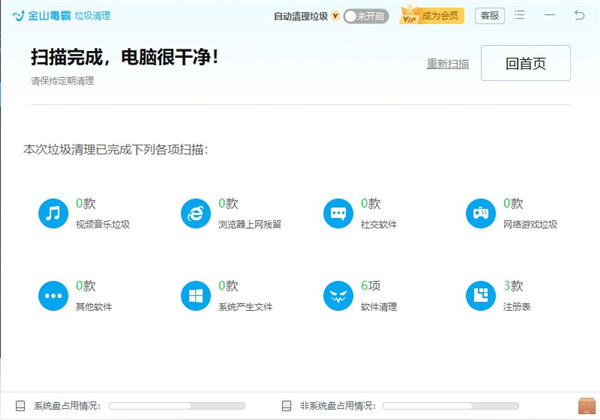600x420 pixels.
Task: Click the non-system disk usage bar
Action: 450,406
